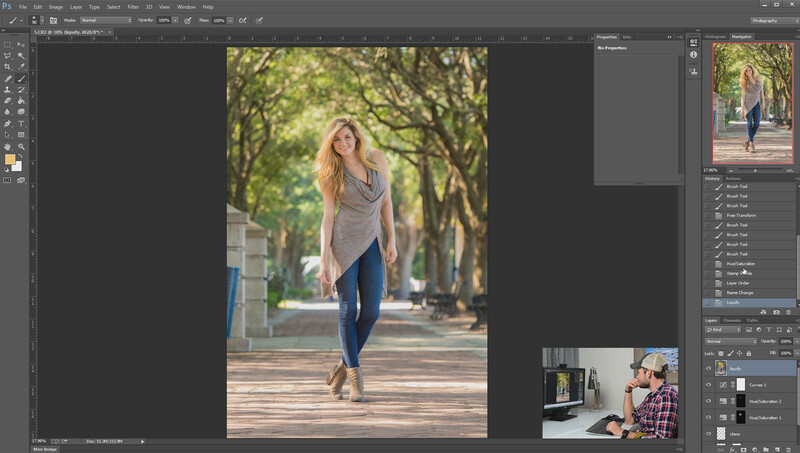Select the Horizontal Type tool

[21, 123]
